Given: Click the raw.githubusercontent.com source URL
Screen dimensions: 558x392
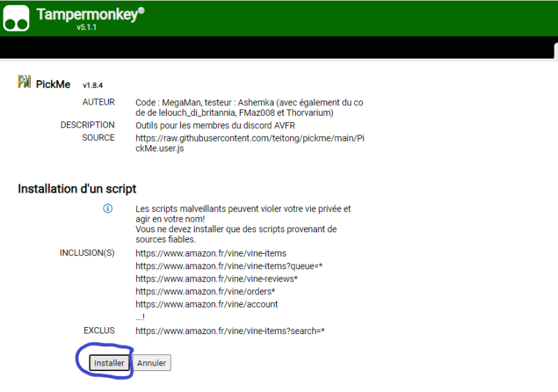Looking at the screenshot, I should click(250, 143).
